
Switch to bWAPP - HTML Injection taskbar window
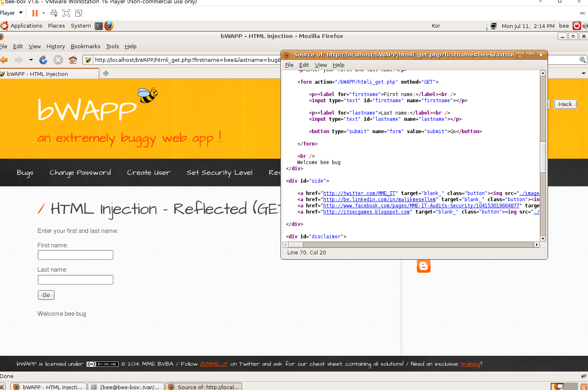pos(48,387)
